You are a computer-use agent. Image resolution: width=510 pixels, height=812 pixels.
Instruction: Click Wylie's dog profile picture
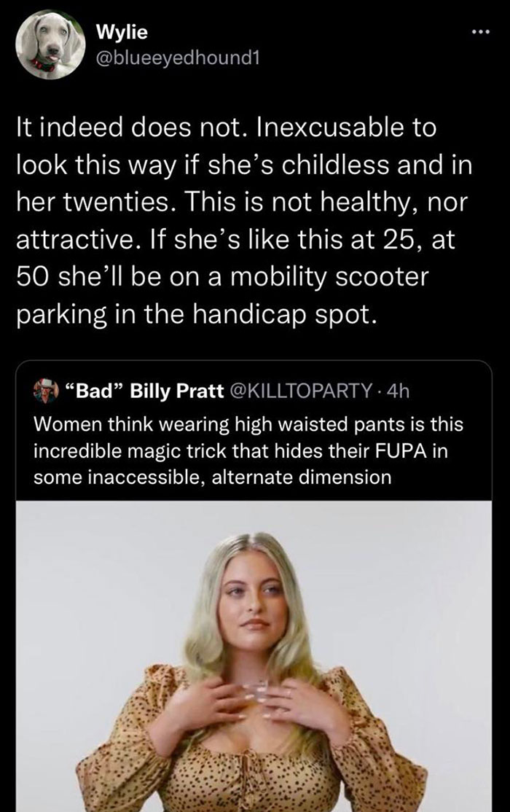coord(45,44)
